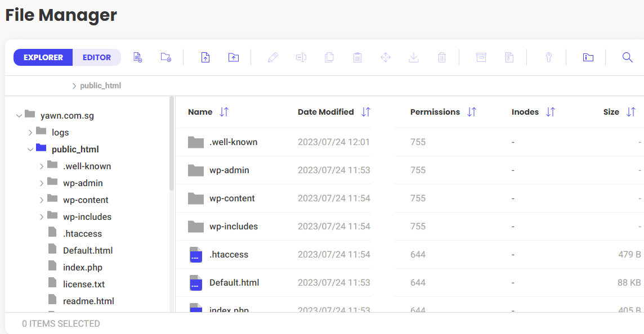Expand wp-content folder in tree
Screen dimensions: 644x334
coord(42,200)
